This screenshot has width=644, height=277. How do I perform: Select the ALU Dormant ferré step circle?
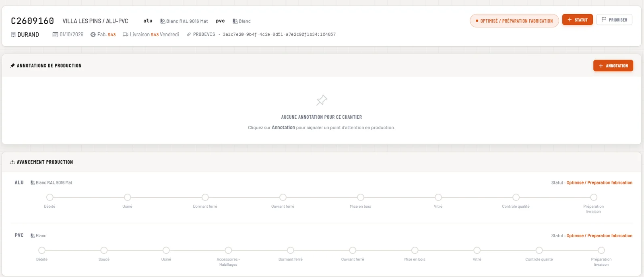pos(205,197)
